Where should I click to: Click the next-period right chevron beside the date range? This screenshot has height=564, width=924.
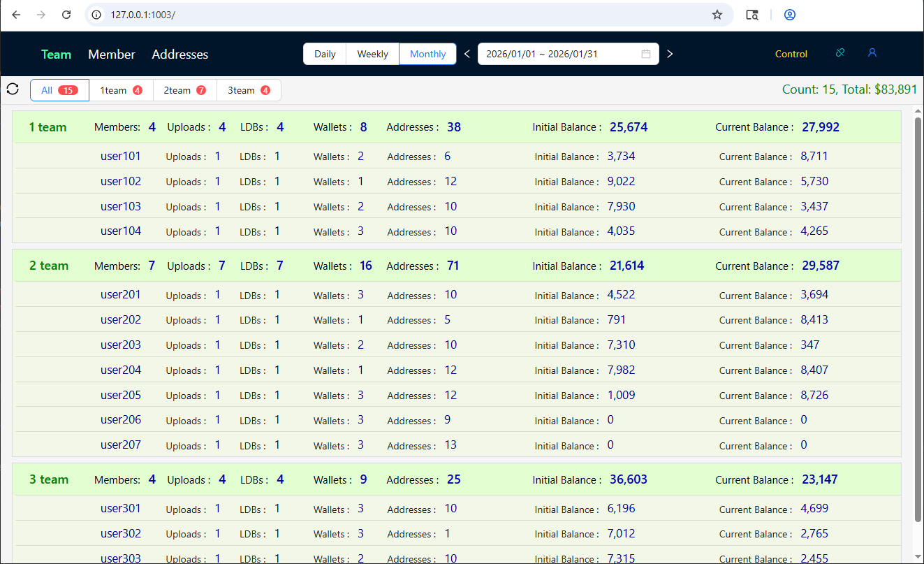[669, 53]
